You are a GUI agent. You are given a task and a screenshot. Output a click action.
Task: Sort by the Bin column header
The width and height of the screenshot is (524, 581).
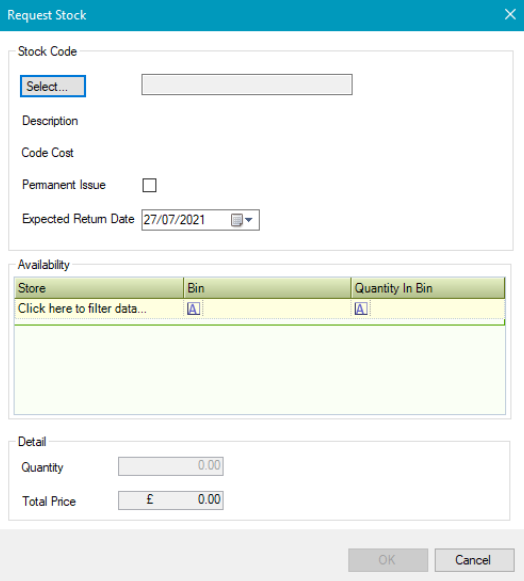coord(267,288)
